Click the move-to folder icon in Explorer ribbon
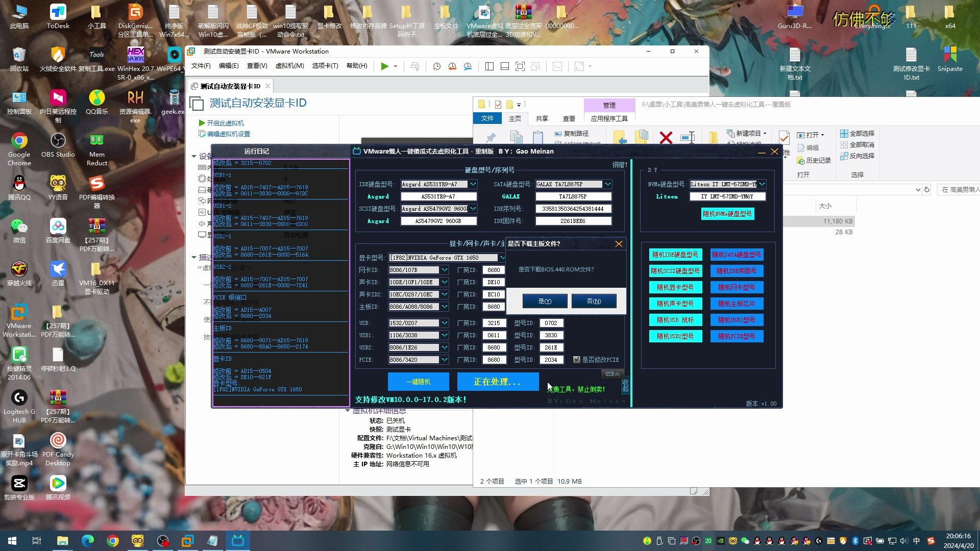 (620, 137)
